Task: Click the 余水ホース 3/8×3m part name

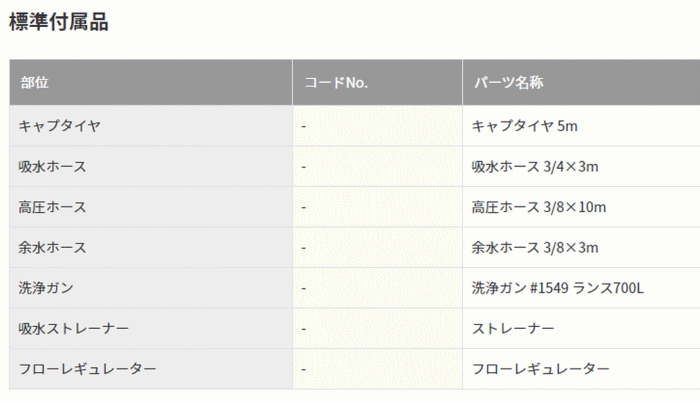Action: click(x=535, y=247)
